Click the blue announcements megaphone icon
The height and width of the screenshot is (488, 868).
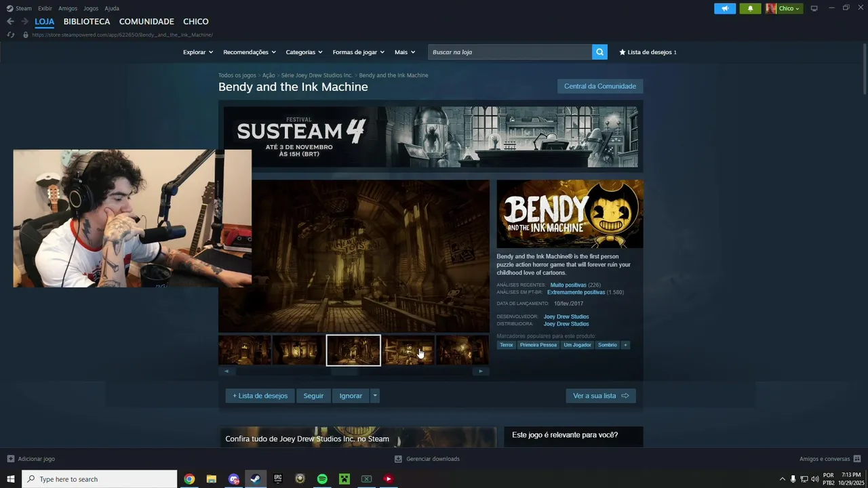[725, 9]
